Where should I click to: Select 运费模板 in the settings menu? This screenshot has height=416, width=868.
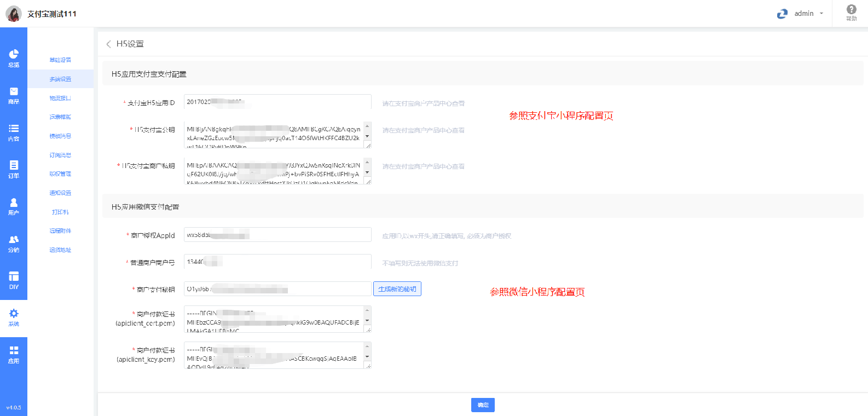point(60,117)
